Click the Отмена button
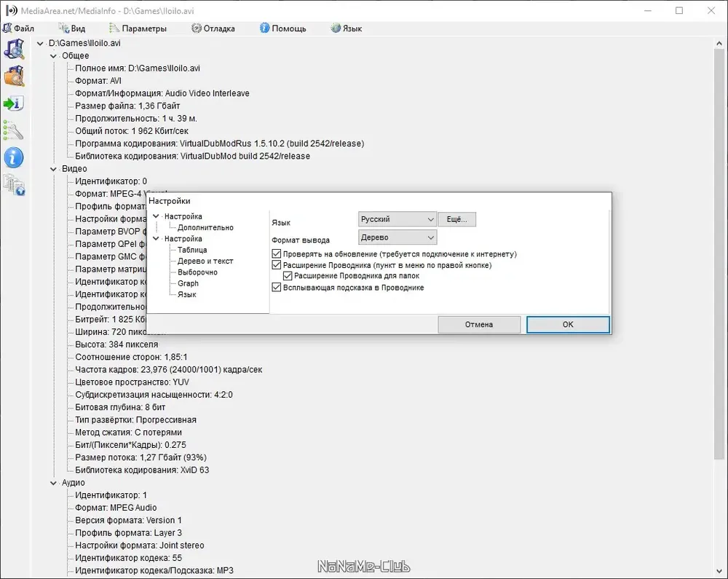The height and width of the screenshot is (579, 728). (x=479, y=325)
